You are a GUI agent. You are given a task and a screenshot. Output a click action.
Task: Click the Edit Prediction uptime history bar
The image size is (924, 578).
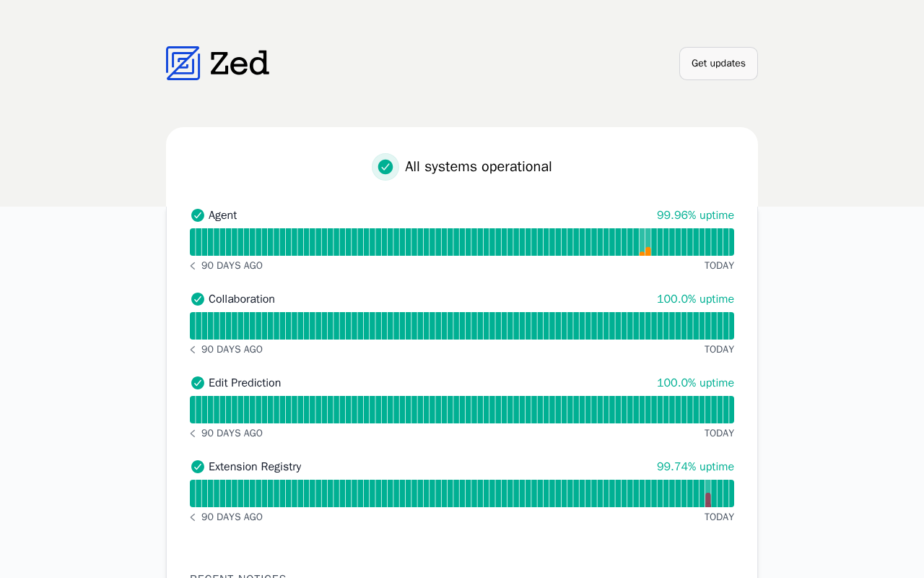pos(462,410)
